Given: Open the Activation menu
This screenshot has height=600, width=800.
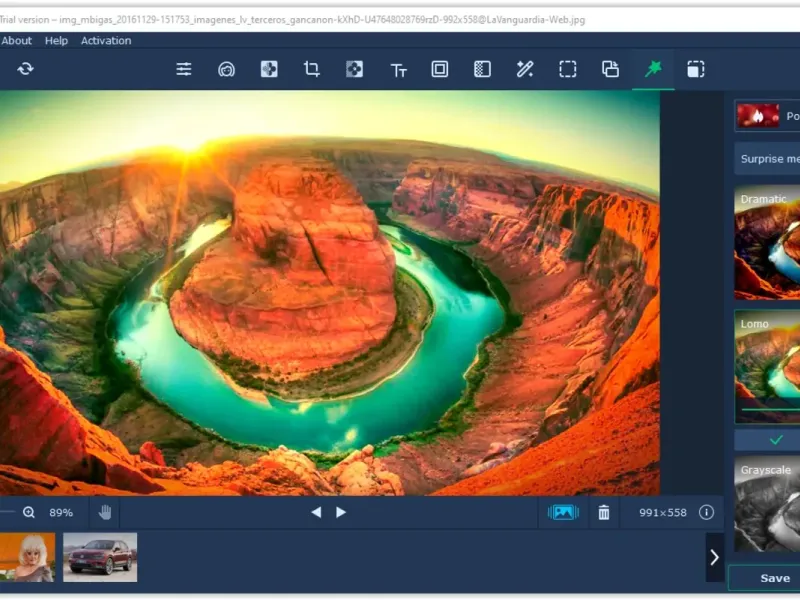Looking at the screenshot, I should [x=106, y=41].
